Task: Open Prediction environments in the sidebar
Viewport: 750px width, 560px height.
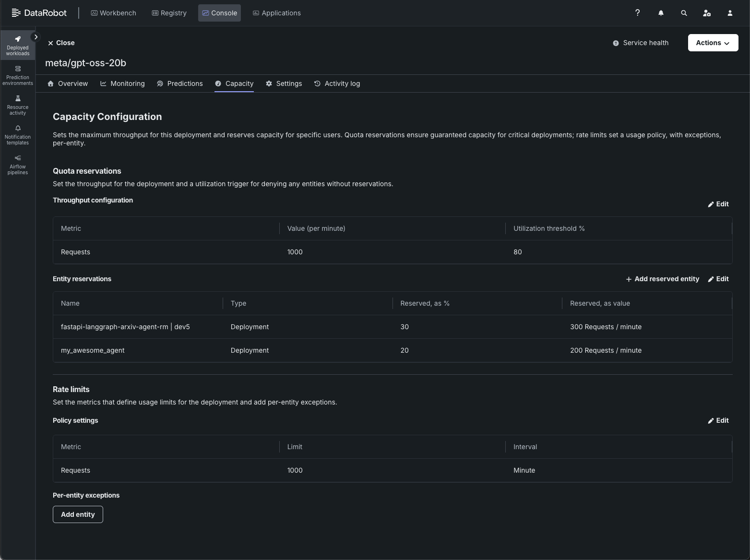Action: (18, 75)
